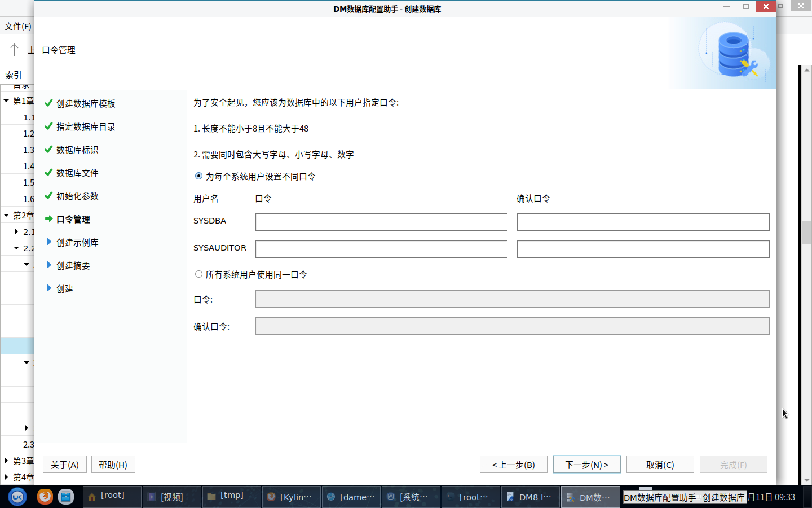Viewport: 812px width, 508px height.
Task: Switch to the [tmp] taskbar window
Action: click(231, 497)
